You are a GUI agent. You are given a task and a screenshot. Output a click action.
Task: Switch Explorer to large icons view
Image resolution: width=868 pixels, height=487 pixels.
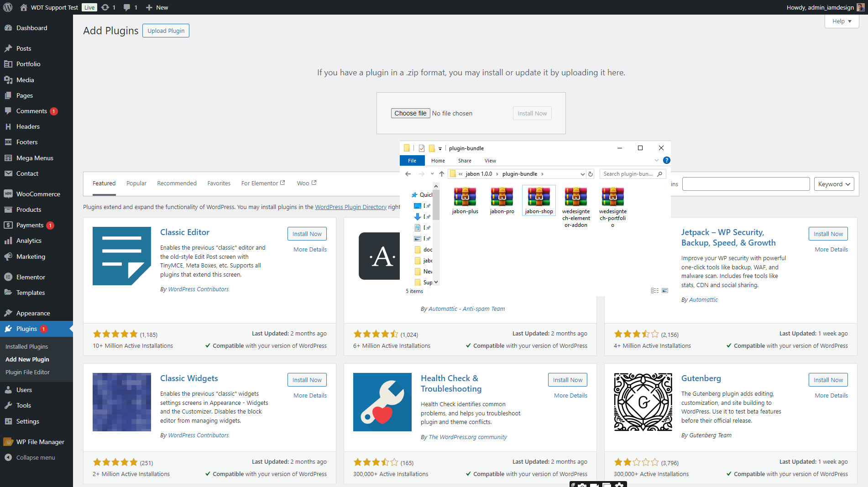[665, 291]
